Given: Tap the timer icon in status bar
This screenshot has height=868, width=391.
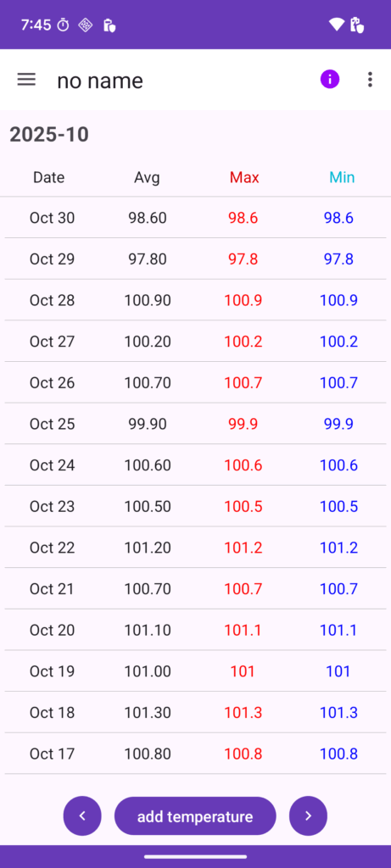Looking at the screenshot, I should coord(64,25).
